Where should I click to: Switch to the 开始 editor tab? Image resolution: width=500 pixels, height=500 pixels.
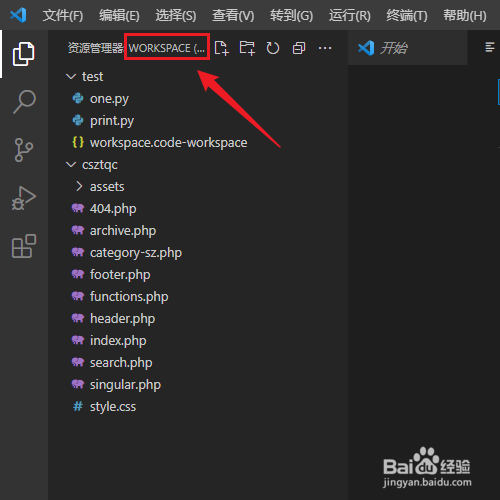[407, 48]
